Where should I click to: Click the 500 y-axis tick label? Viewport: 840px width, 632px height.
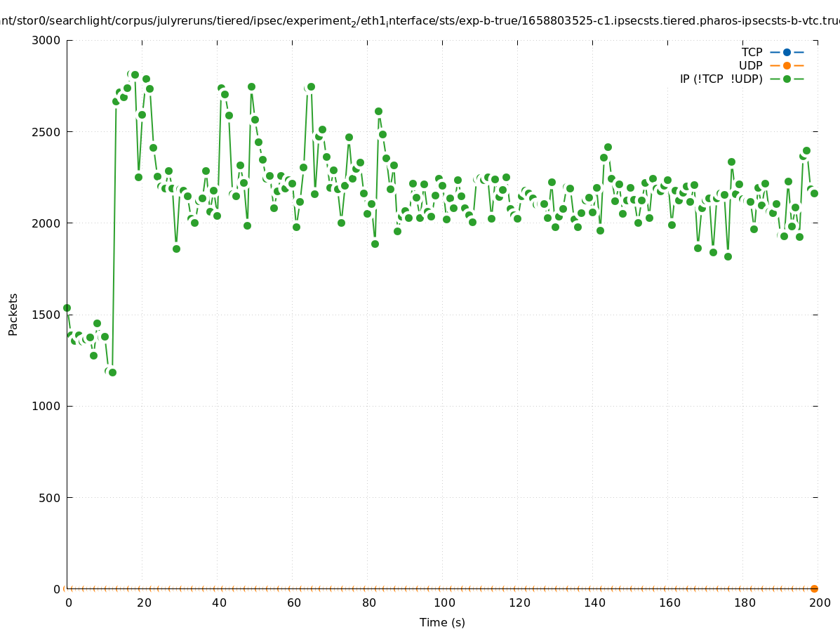pyautogui.click(x=49, y=497)
